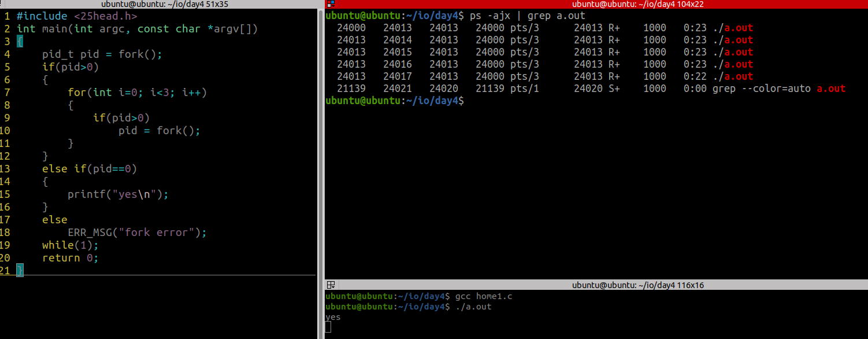Screen dimensions: 868x339
Task: Click the block cursor in the bottom terminal
Action: [x=328, y=327]
